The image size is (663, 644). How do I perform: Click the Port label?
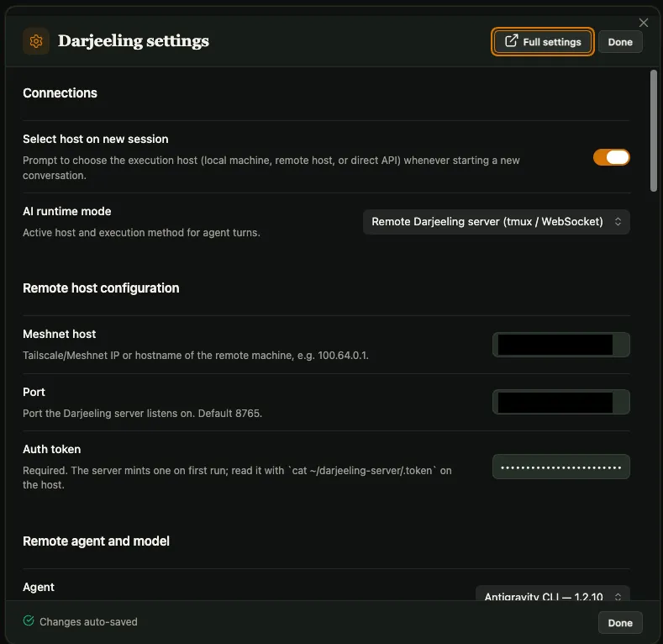(x=34, y=393)
